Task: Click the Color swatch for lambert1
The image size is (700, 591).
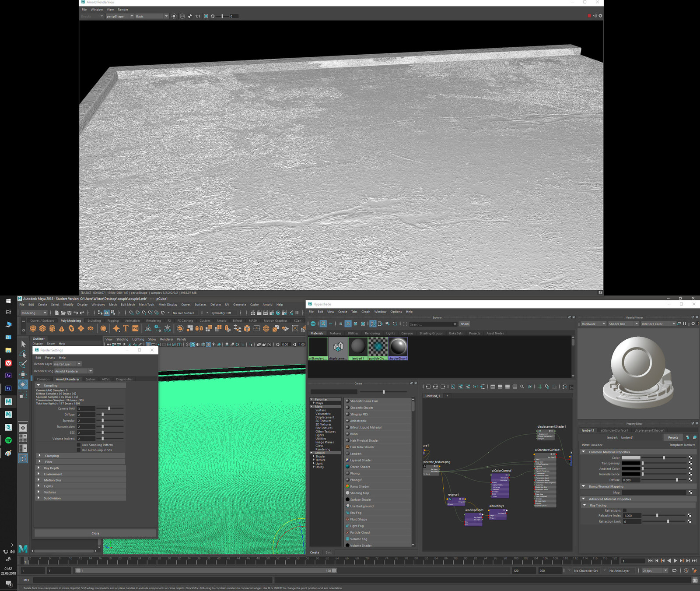Action: point(630,457)
